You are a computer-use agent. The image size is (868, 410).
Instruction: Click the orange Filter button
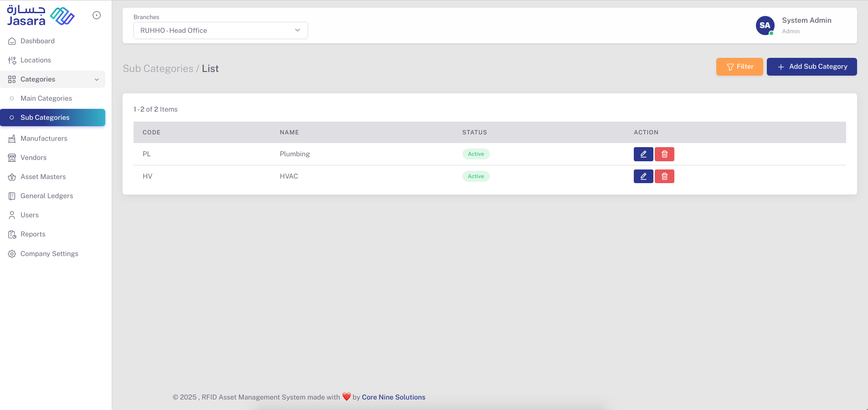pyautogui.click(x=739, y=67)
